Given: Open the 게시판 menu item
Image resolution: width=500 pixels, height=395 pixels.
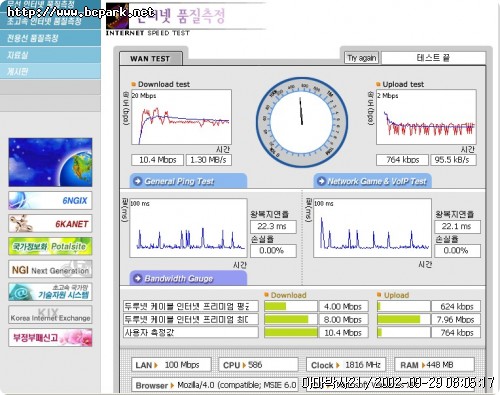Looking at the screenshot, I should [50, 71].
